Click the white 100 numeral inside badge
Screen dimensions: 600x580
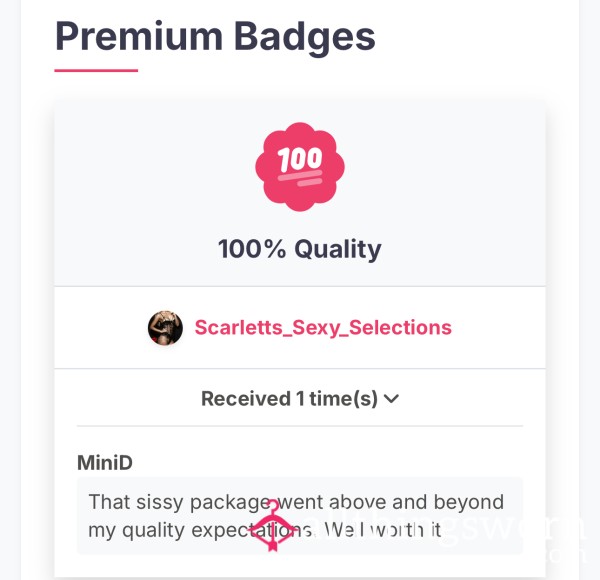click(300, 158)
